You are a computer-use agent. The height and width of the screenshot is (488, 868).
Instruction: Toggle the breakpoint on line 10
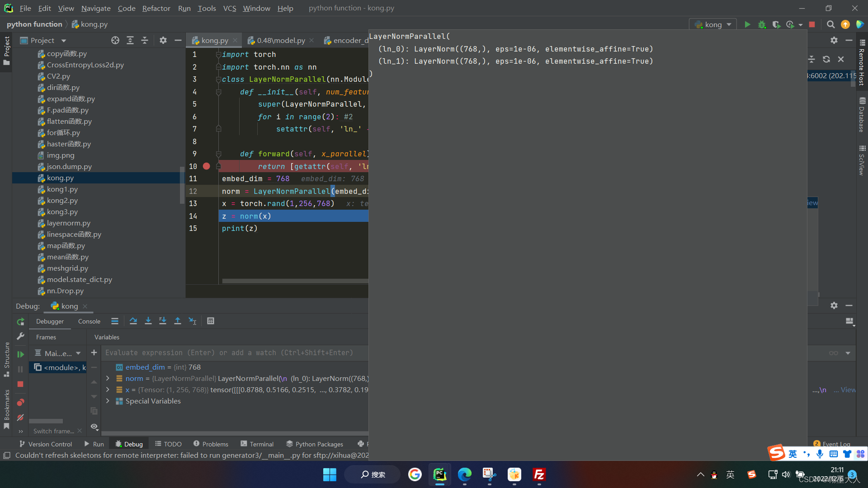tap(206, 166)
